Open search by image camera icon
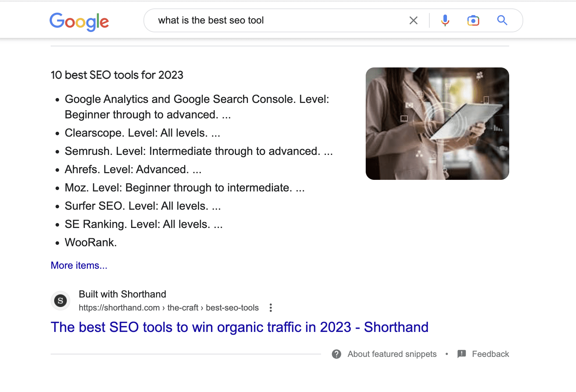This screenshot has width=576, height=392. [x=473, y=20]
